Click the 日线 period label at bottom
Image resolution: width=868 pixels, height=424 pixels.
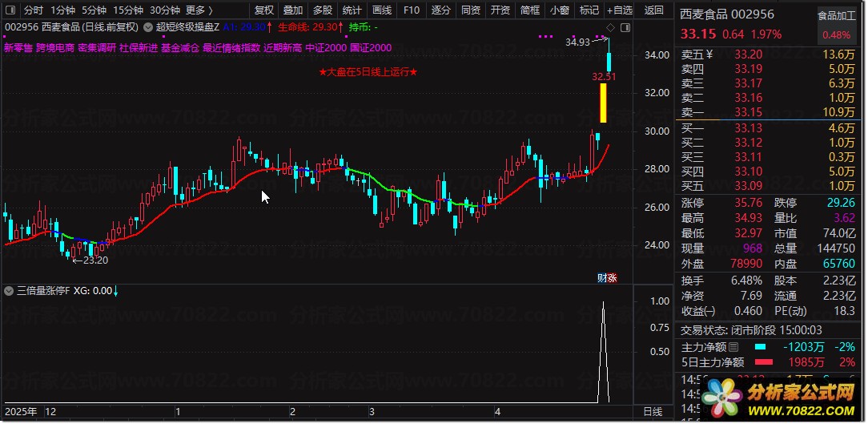(653, 412)
